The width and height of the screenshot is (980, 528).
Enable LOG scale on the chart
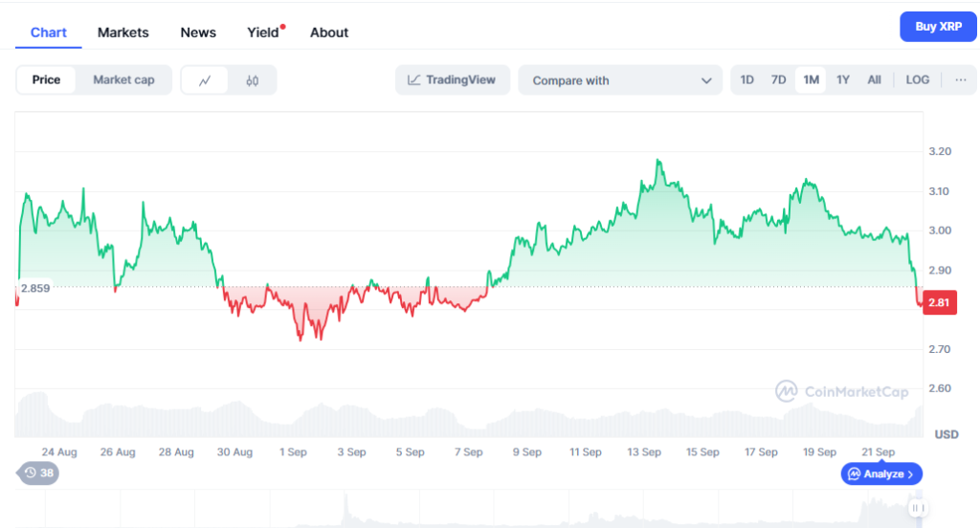[917, 80]
